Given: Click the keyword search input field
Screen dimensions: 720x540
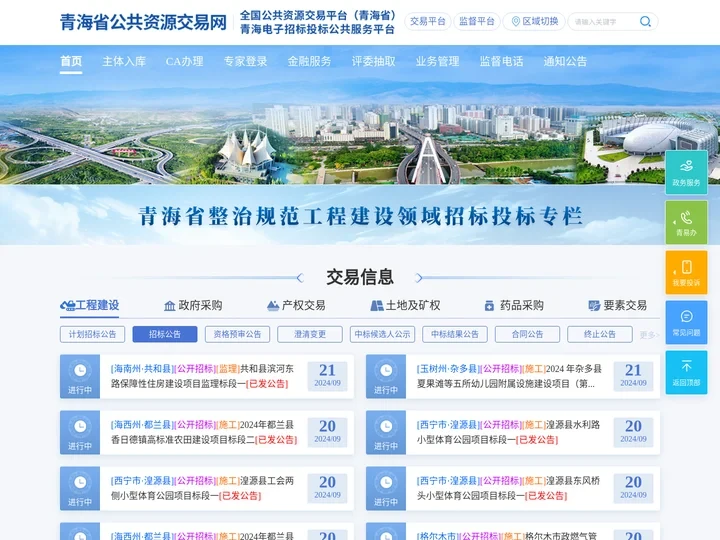Looking at the screenshot, I should pos(602,22).
